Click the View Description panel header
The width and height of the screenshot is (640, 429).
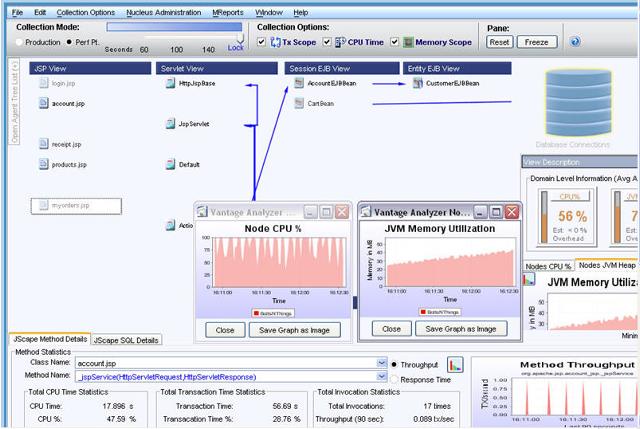coord(580,162)
